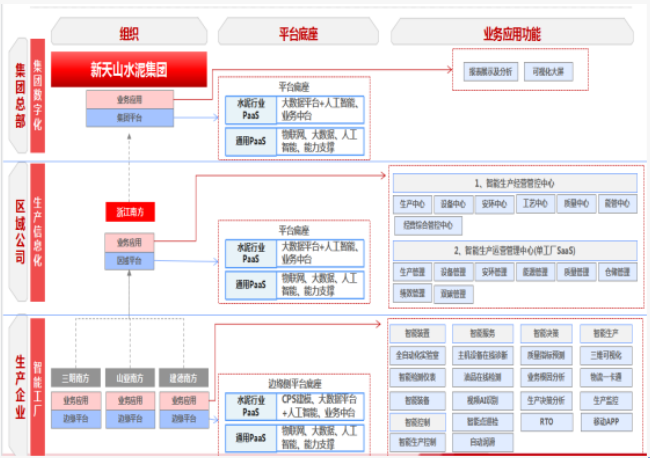Click the 集团平台 blue box
Viewport: 650px width, 458px height.
pyautogui.click(x=130, y=117)
